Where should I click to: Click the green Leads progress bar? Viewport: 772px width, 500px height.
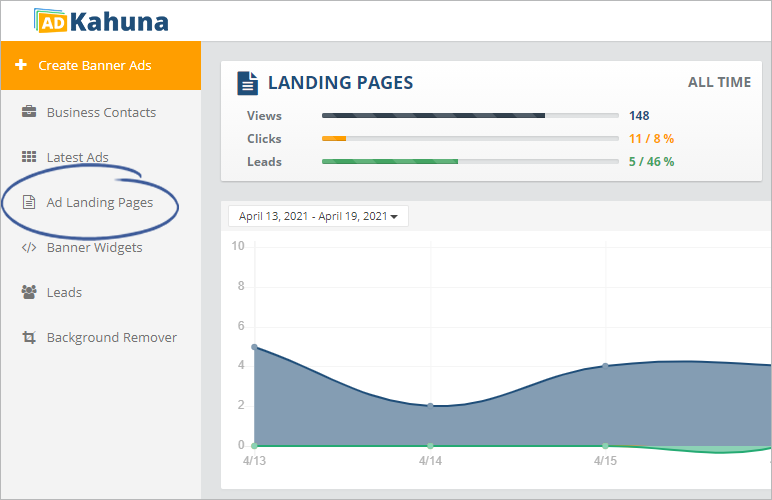(469, 161)
